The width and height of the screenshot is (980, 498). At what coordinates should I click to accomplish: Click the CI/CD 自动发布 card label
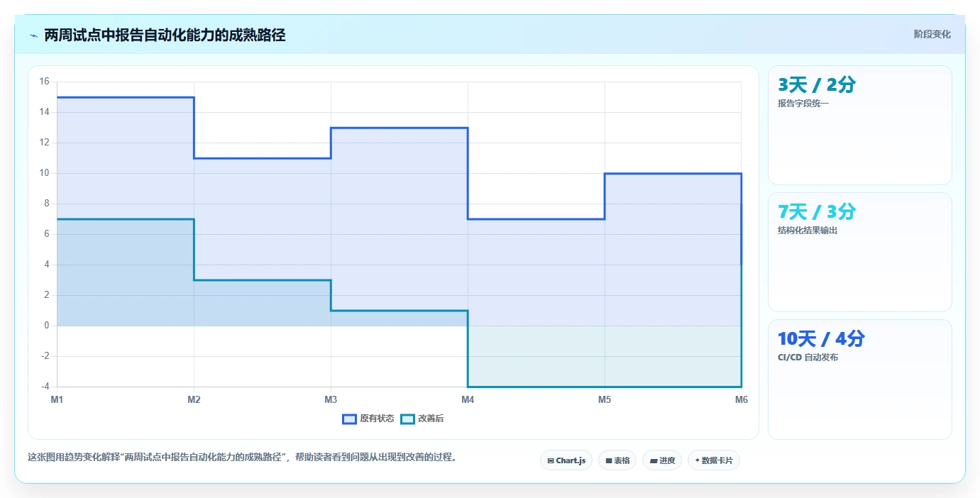coord(808,358)
